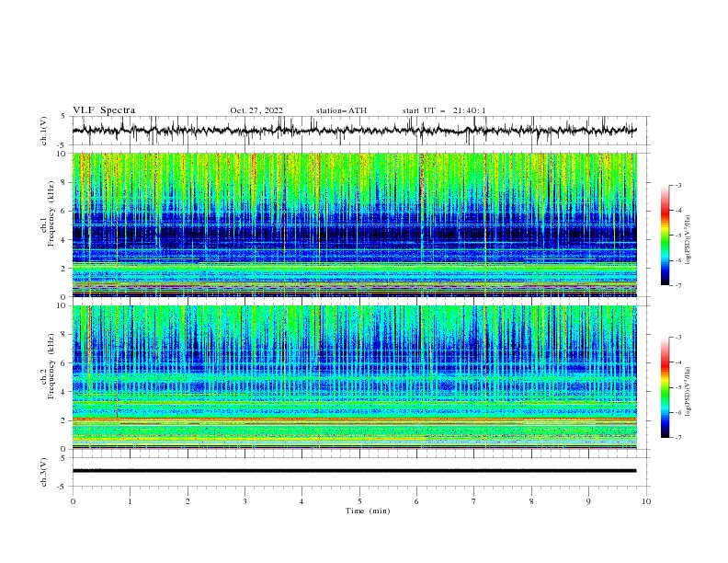Click time axis tick label "5"
The width and height of the screenshot is (728, 563).
[359, 501]
